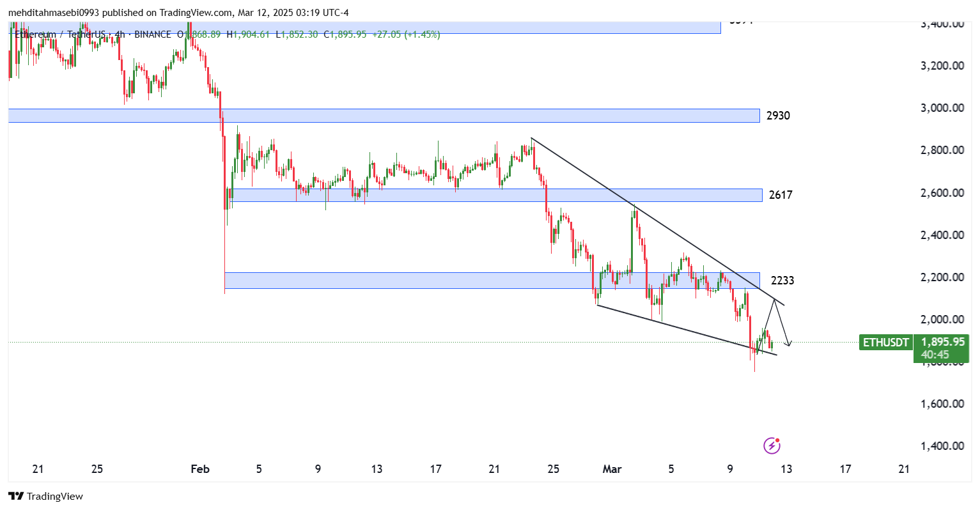The height and width of the screenshot is (510, 980).
Task: Select the blue 2233 zone rectangle
Action: [492, 280]
